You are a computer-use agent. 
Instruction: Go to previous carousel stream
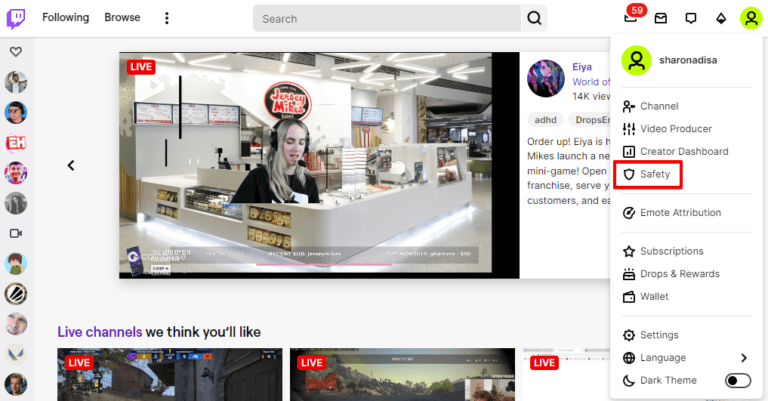[71, 165]
